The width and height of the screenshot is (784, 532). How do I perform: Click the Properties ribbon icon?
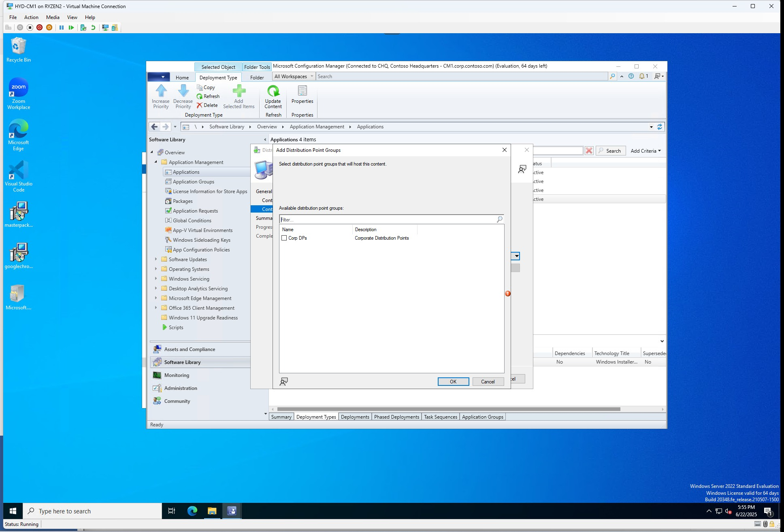click(302, 91)
